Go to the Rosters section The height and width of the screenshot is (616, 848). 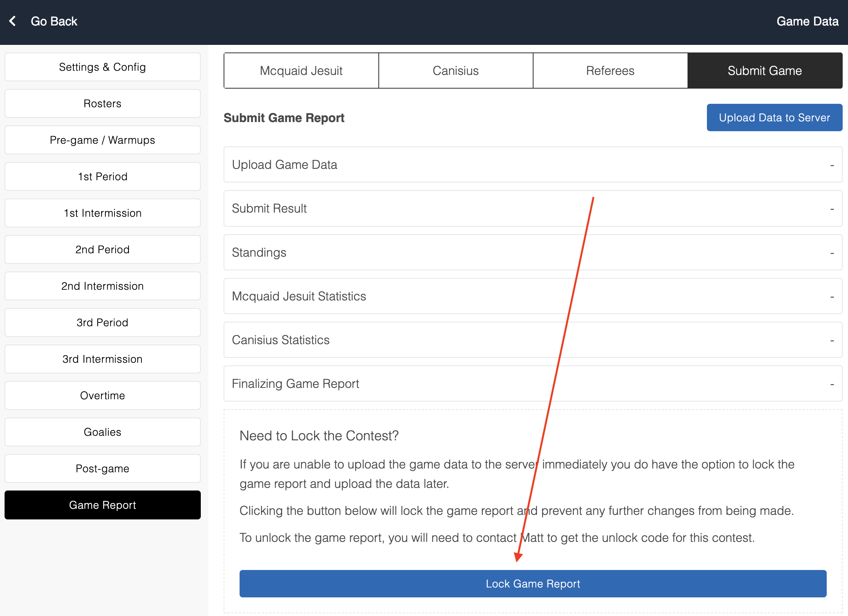(102, 103)
